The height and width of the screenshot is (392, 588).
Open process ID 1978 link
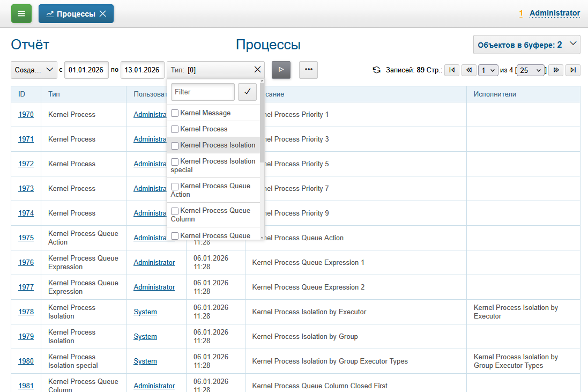point(26,312)
